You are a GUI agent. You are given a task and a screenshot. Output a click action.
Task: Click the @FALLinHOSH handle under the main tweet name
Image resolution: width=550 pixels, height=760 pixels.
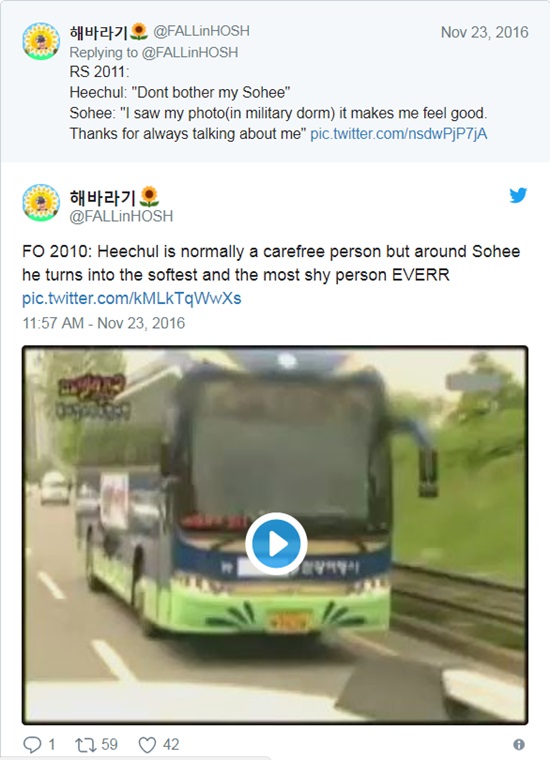coord(121,216)
